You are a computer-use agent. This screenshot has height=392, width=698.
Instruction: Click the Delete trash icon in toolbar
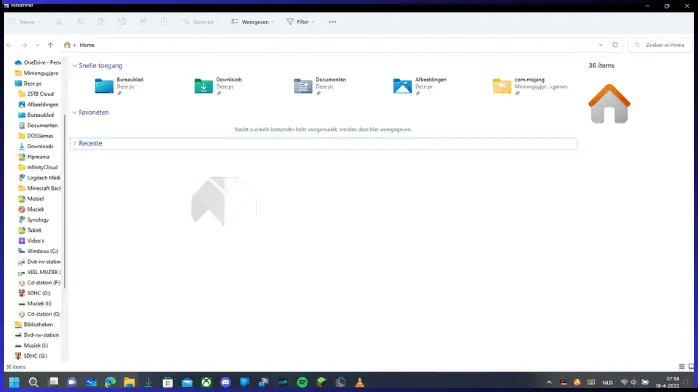[164, 22]
